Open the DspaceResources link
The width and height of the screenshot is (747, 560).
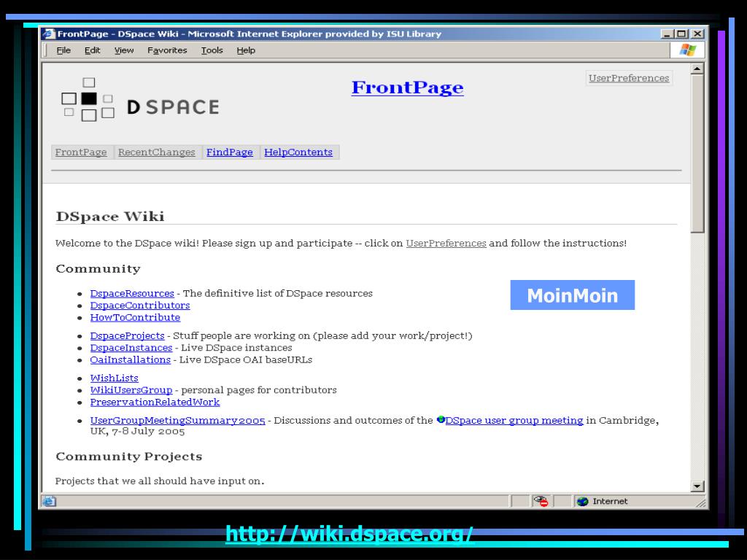click(132, 293)
